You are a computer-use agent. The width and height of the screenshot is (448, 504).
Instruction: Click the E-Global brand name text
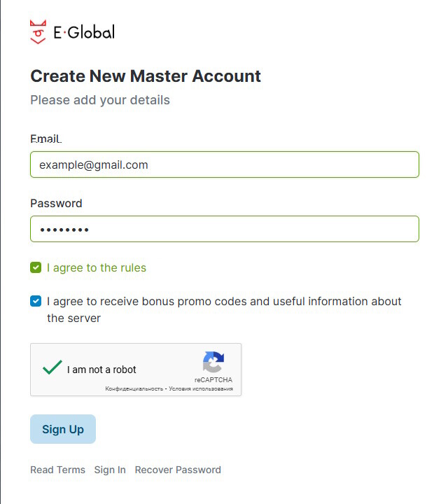(x=84, y=32)
